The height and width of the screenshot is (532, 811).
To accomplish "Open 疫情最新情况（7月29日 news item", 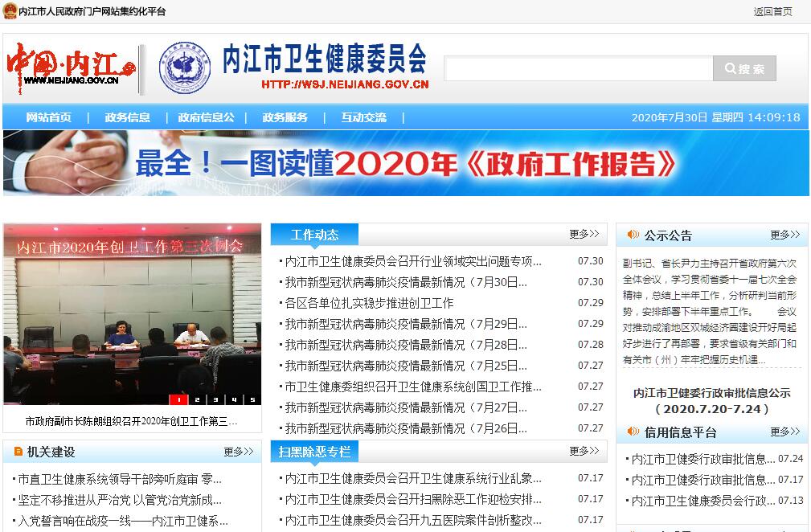I will click(406, 324).
